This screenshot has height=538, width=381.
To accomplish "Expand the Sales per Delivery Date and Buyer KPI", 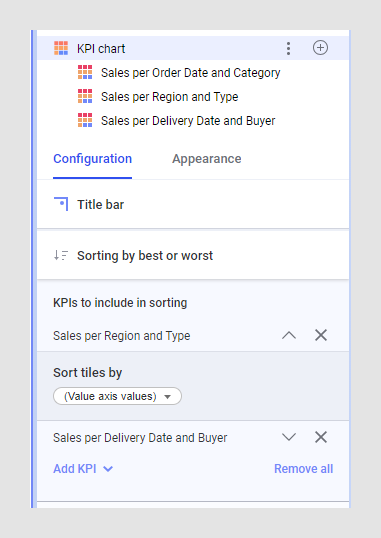I will [x=289, y=437].
